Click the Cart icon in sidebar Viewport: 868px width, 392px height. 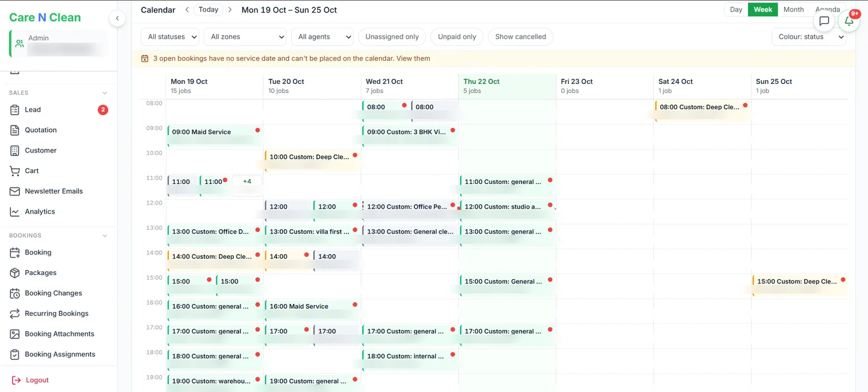pos(15,171)
